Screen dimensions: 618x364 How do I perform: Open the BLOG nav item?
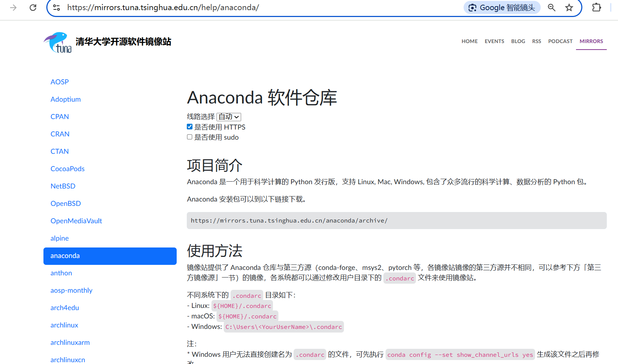pos(518,41)
